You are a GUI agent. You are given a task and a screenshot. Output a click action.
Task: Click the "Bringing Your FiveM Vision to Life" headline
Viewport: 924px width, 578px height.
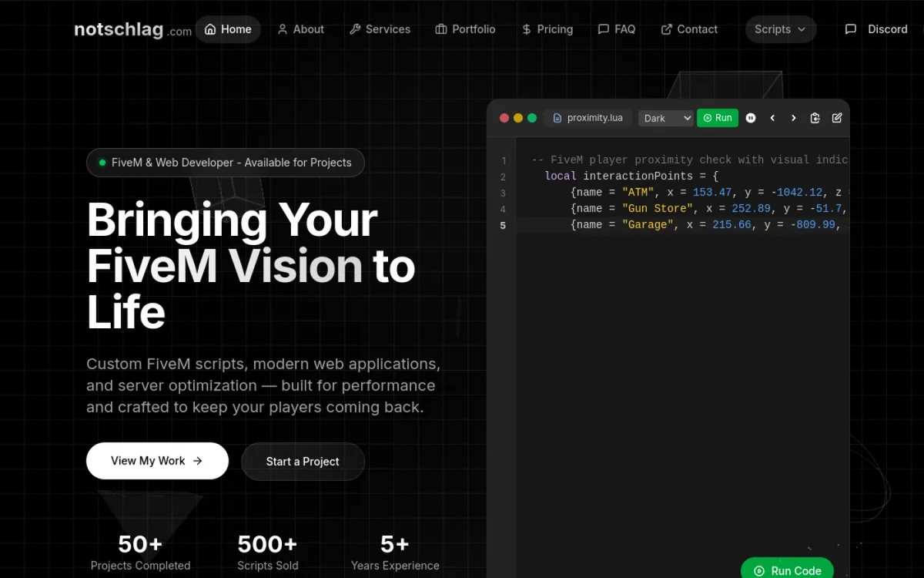251,266
